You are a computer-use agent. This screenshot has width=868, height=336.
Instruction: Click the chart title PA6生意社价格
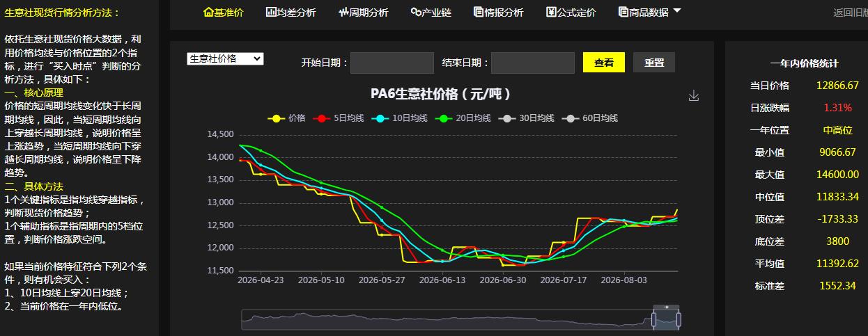tap(441, 94)
